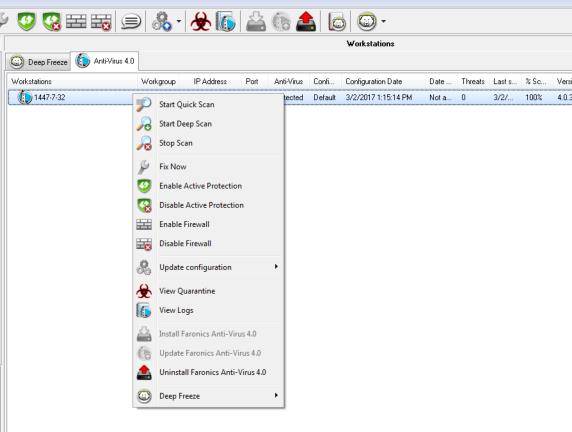The image size is (572, 432).
Task: Choose View Logs from context menu
Action: [208, 310]
